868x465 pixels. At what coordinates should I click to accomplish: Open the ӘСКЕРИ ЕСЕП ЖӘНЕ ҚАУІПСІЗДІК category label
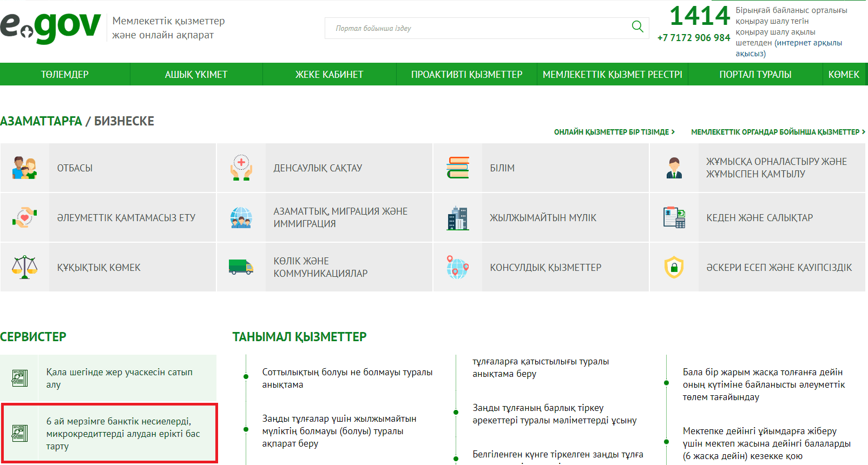point(779,268)
